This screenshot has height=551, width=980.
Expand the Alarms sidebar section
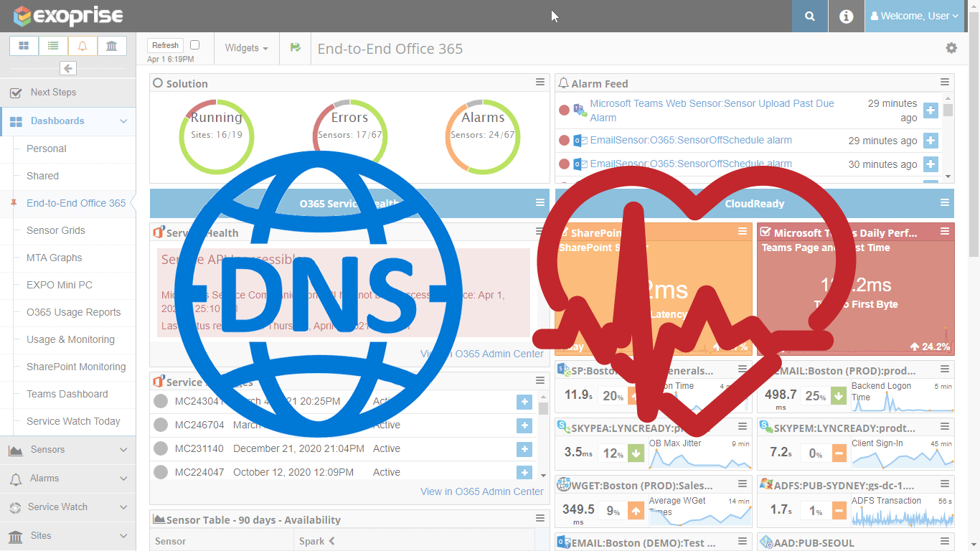(x=67, y=479)
